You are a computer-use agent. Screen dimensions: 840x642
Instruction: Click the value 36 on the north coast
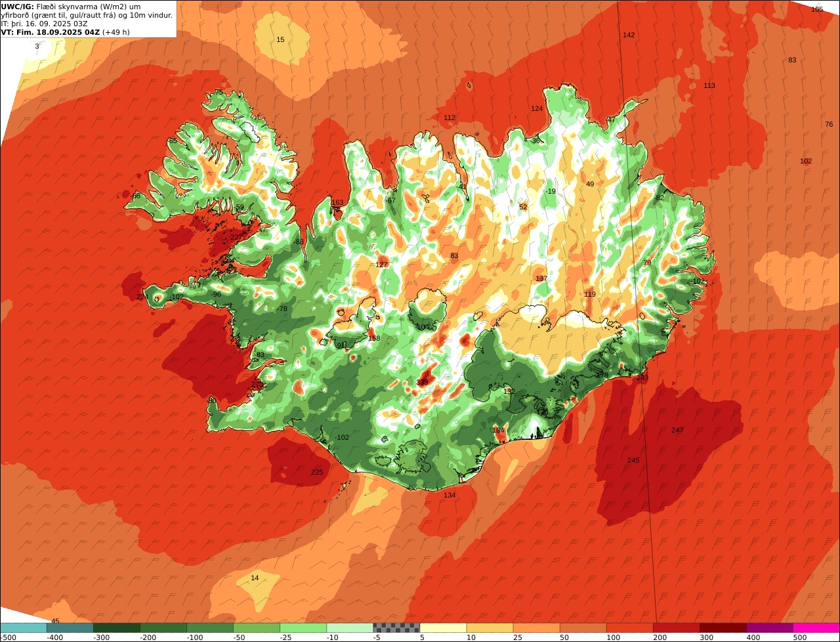(536, 141)
